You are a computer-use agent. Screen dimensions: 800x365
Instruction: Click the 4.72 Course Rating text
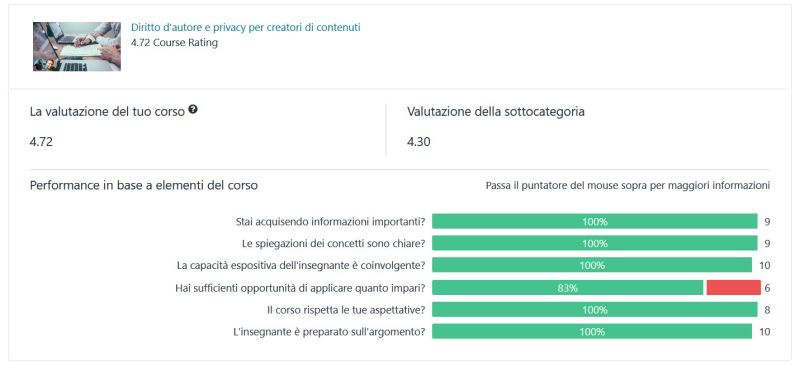[174, 43]
